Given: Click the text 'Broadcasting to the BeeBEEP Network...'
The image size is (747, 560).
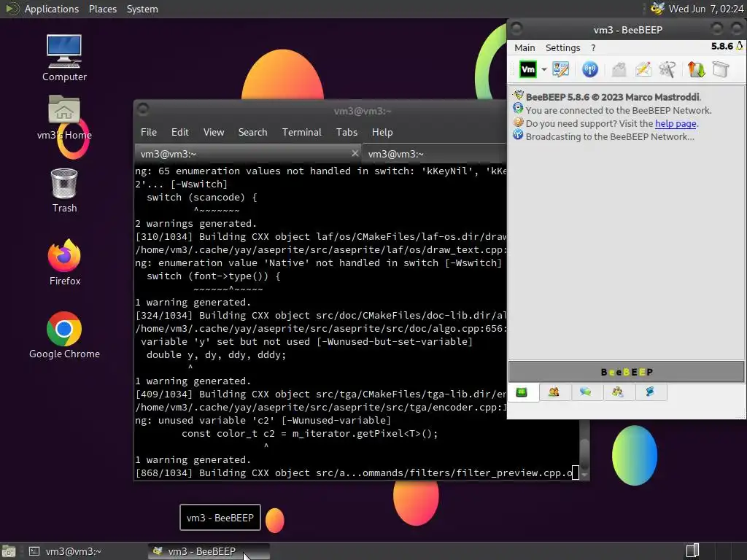Looking at the screenshot, I should (x=610, y=136).
